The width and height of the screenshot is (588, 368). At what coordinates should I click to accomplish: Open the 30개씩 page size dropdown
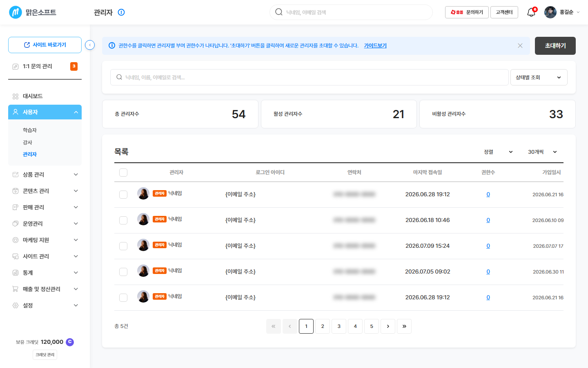[x=542, y=152]
